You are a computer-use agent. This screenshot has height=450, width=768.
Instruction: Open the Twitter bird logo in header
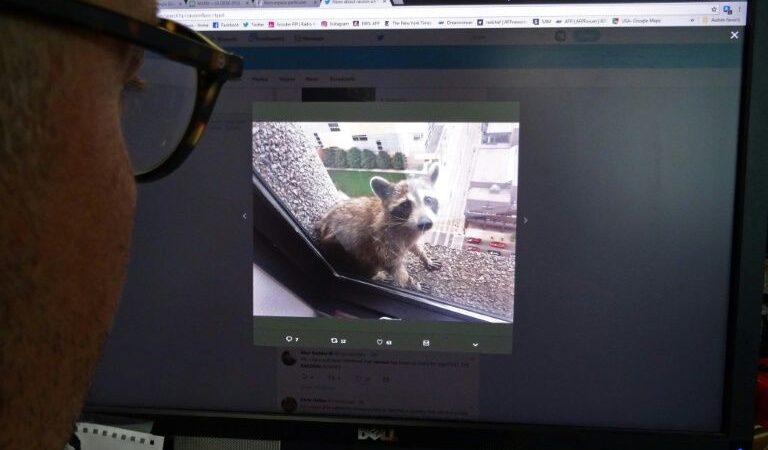point(380,38)
